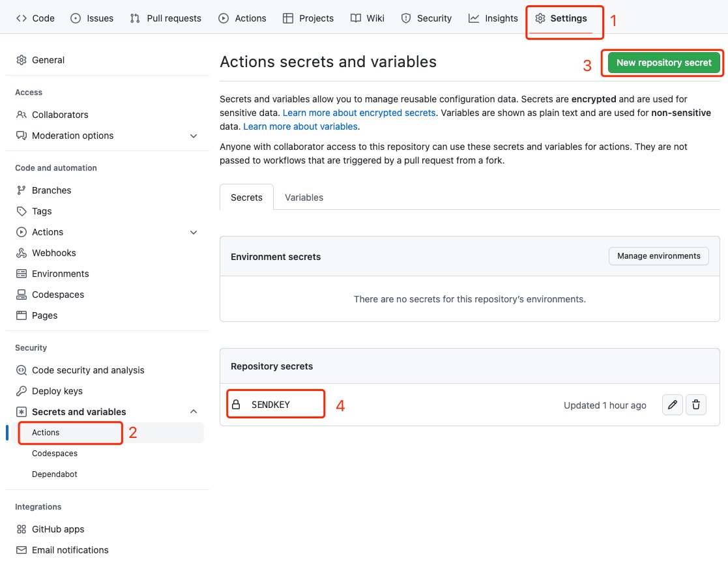Open the Tags settings page
The height and width of the screenshot is (565, 728).
42,211
